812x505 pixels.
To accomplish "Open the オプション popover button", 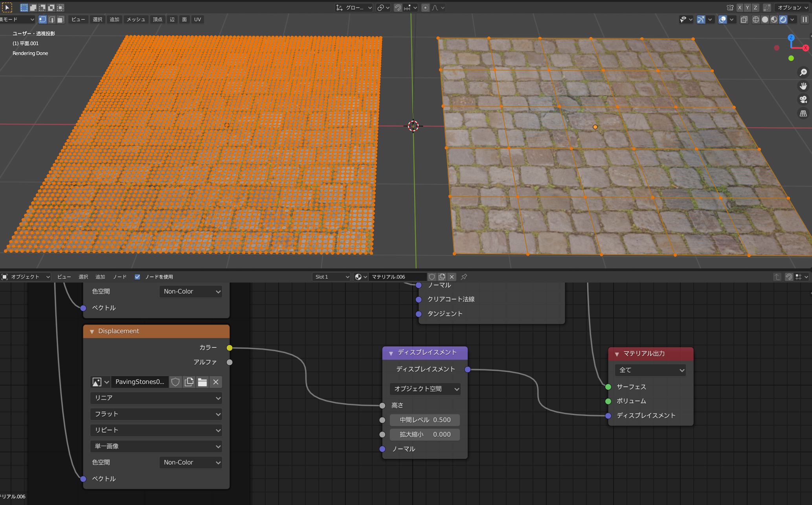I will [x=792, y=7].
